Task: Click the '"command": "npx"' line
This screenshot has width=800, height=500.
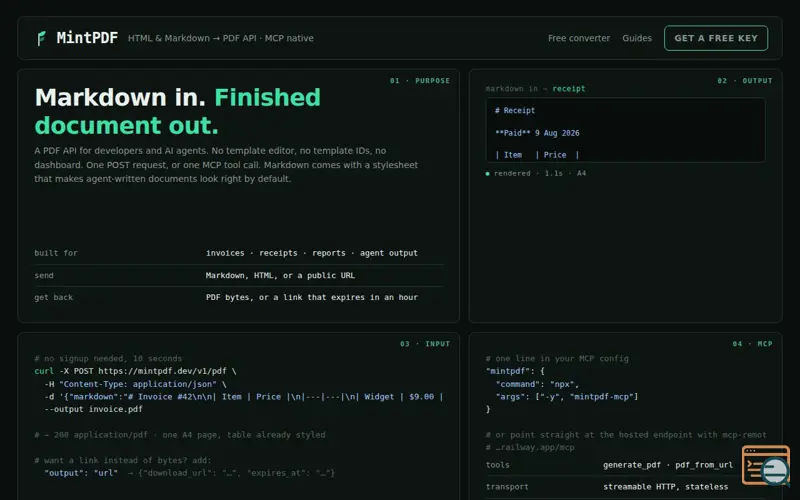Action: click(537, 384)
